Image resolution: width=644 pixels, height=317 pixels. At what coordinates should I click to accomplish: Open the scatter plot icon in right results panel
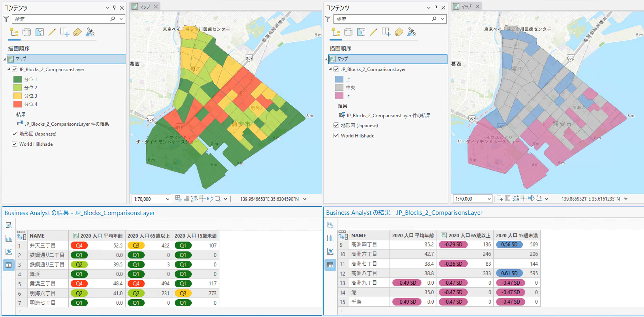[x=330, y=252]
